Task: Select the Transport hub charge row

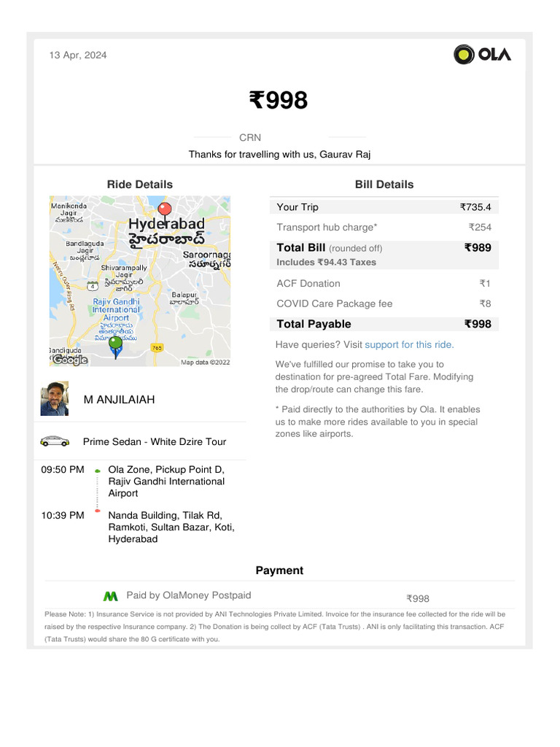Action: point(384,227)
